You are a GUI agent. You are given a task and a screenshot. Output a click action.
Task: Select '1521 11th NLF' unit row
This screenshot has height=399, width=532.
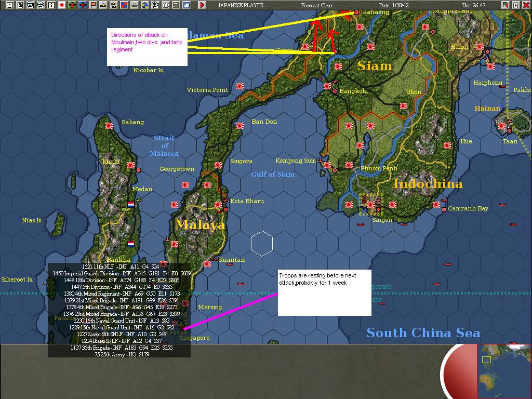click(x=121, y=267)
